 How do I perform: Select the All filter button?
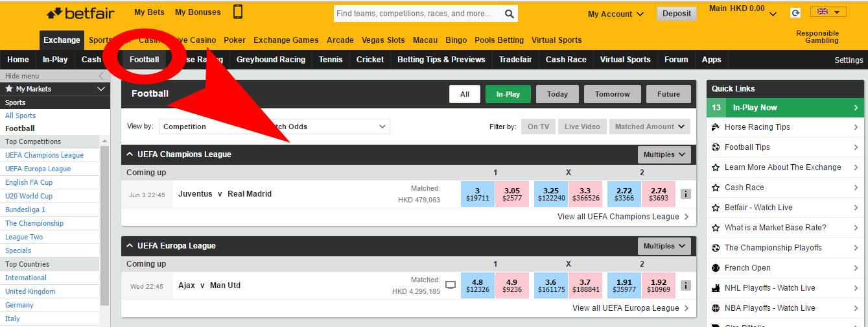(x=465, y=94)
